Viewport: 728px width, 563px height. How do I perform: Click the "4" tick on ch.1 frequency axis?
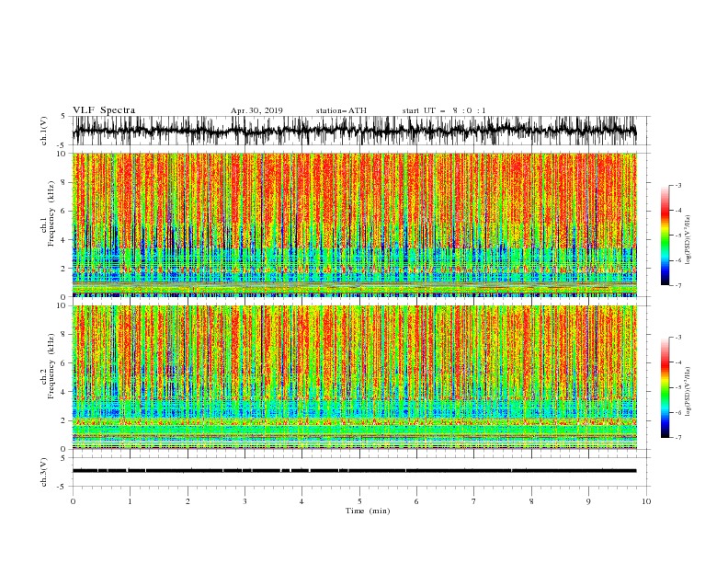(x=64, y=240)
